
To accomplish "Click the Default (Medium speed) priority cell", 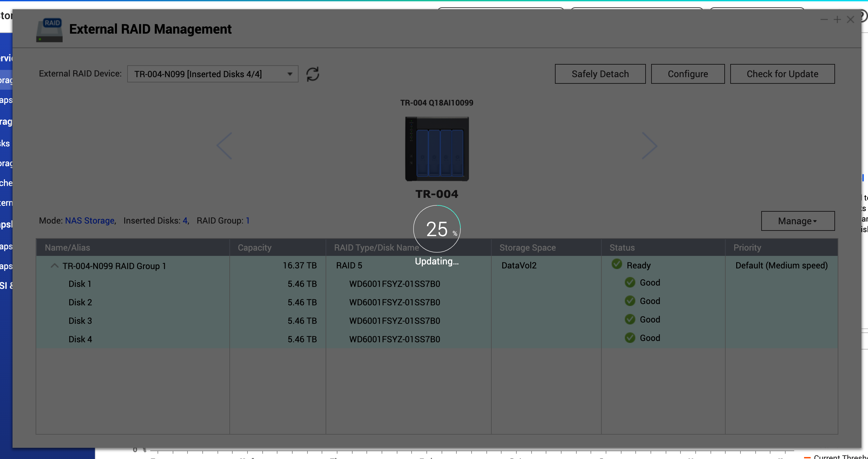I will pos(781,265).
